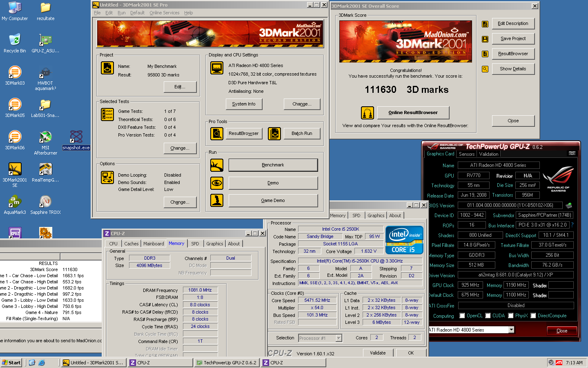Image resolution: width=588 pixels, height=368 pixels.
Task: Toggle the DirectCompute checkbox in GPU-Z
Action: (533, 316)
